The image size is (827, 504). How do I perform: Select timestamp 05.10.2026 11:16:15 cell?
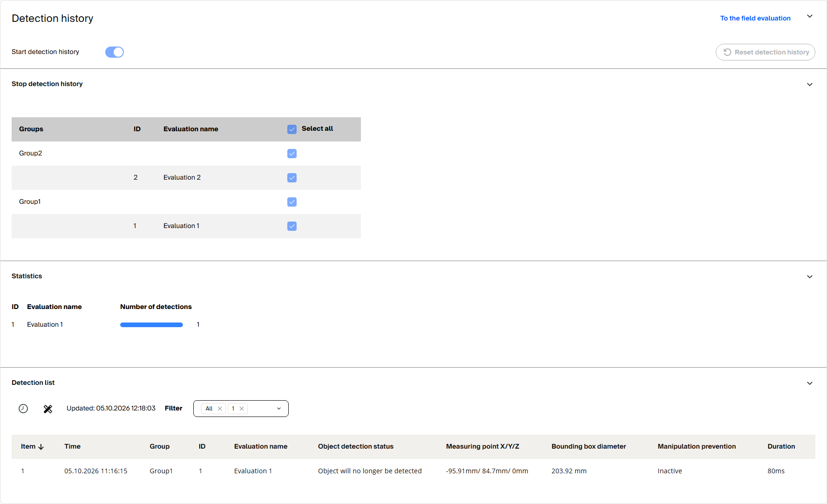point(96,471)
